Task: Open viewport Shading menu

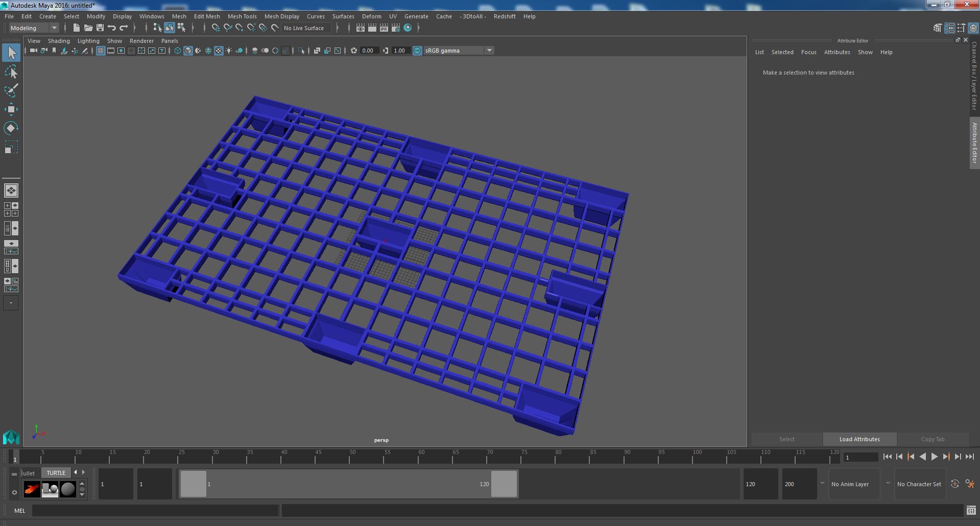Action: pyautogui.click(x=59, y=41)
